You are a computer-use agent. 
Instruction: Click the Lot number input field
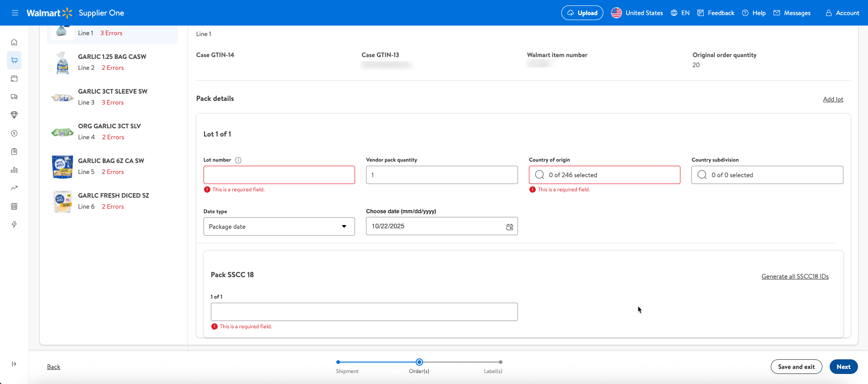pyautogui.click(x=279, y=175)
